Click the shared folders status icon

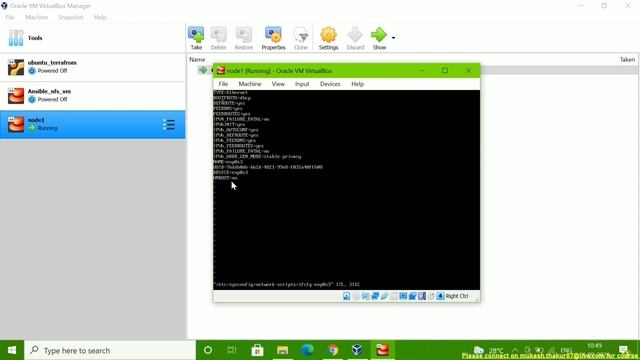[394, 296]
